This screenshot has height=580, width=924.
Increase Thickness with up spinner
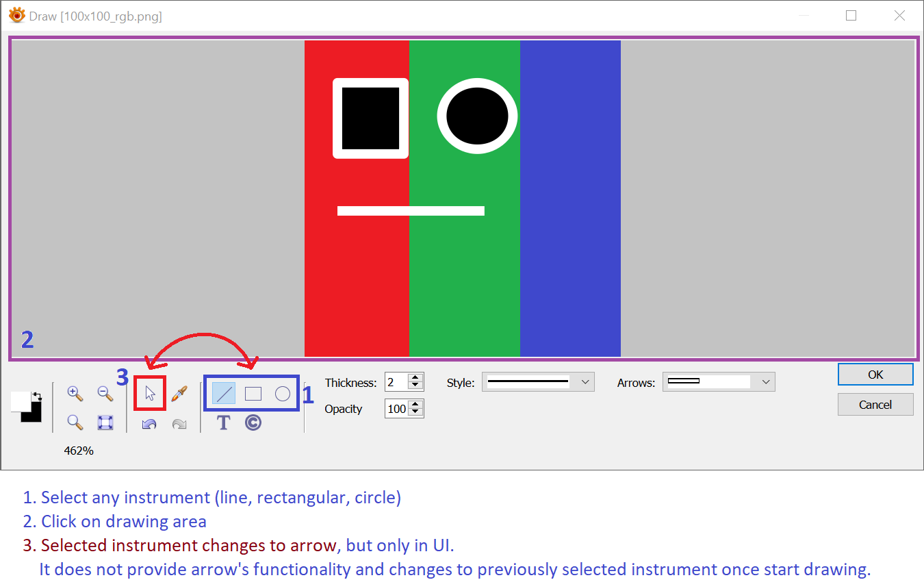[x=415, y=378]
